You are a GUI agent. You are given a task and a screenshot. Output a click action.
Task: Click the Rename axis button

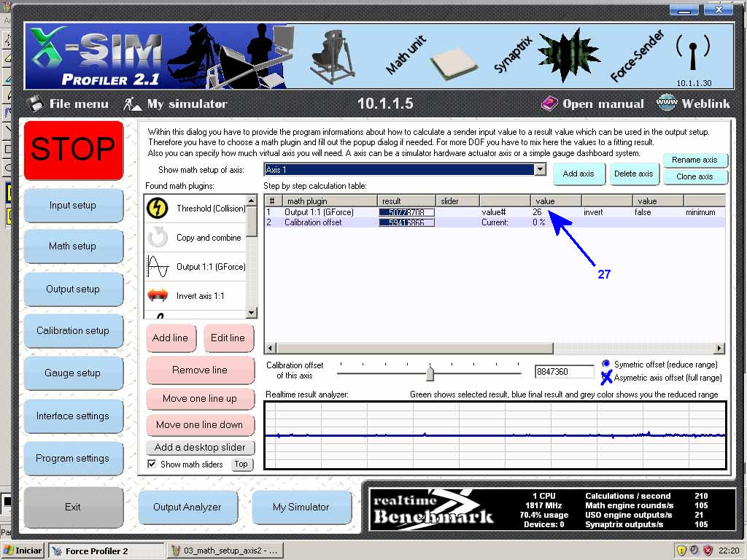pos(694,160)
